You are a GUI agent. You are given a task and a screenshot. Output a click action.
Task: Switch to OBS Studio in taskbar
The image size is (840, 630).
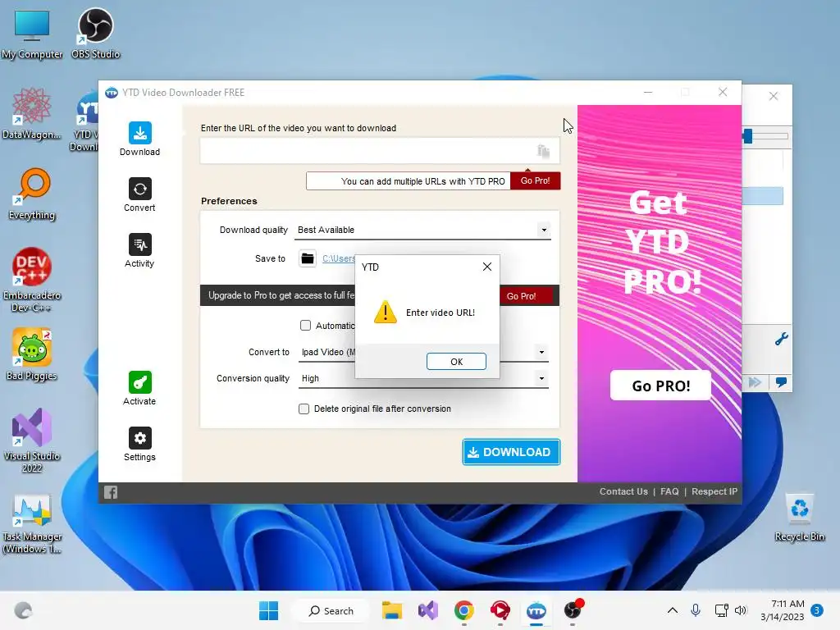[x=572, y=610]
